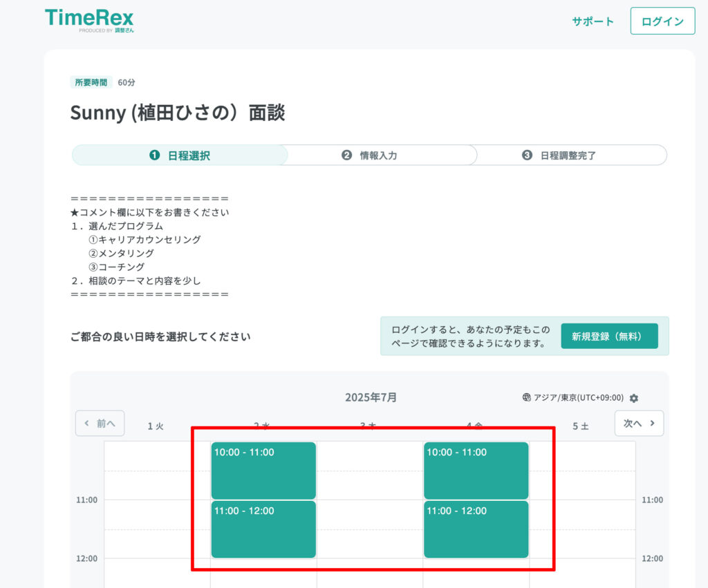Select the 日程調整完了 step
The height and width of the screenshot is (588, 708).
click(559, 155)
